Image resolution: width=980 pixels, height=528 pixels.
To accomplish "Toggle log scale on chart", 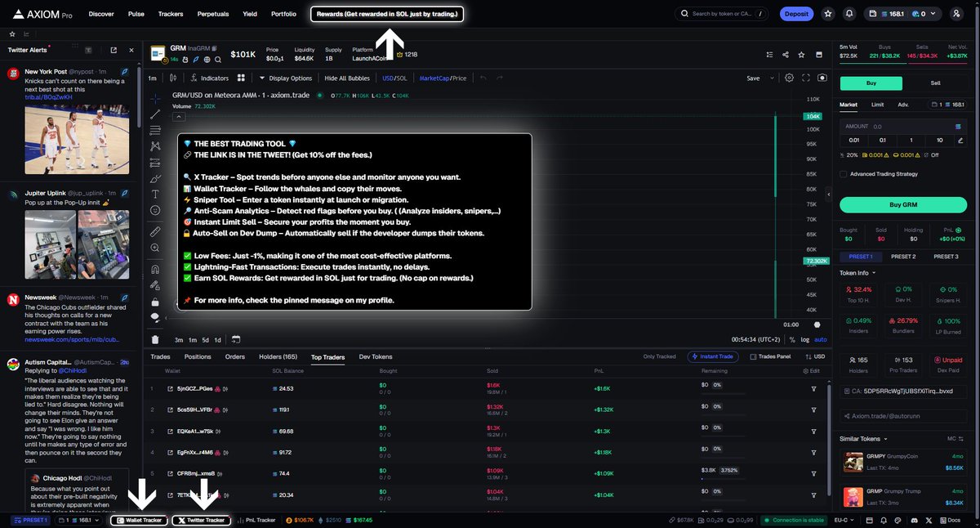I will (806, 339).
